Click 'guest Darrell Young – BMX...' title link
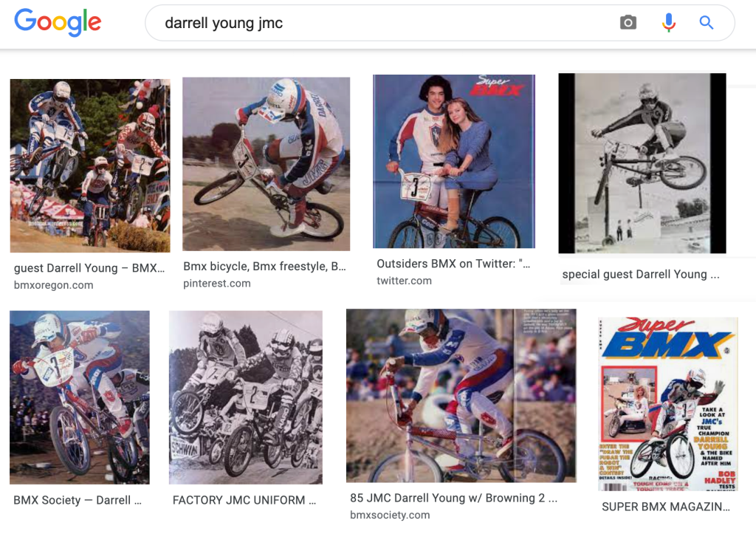 [89, 268]
